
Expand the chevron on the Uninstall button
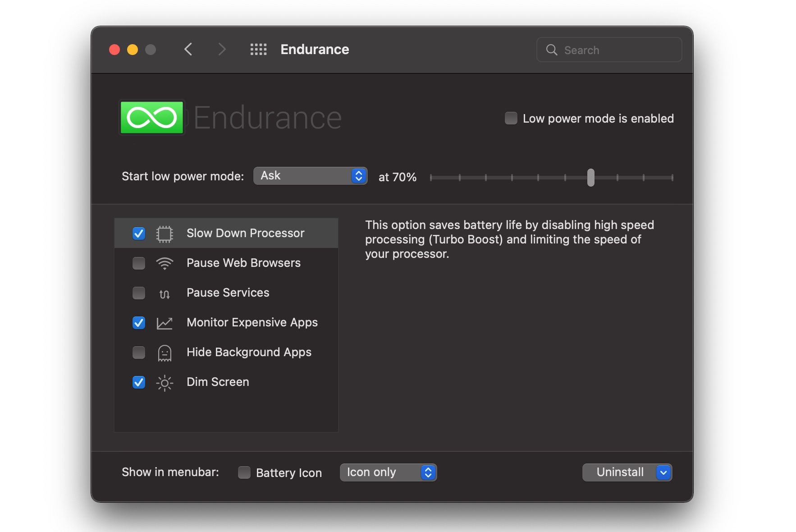pos(662,472)
